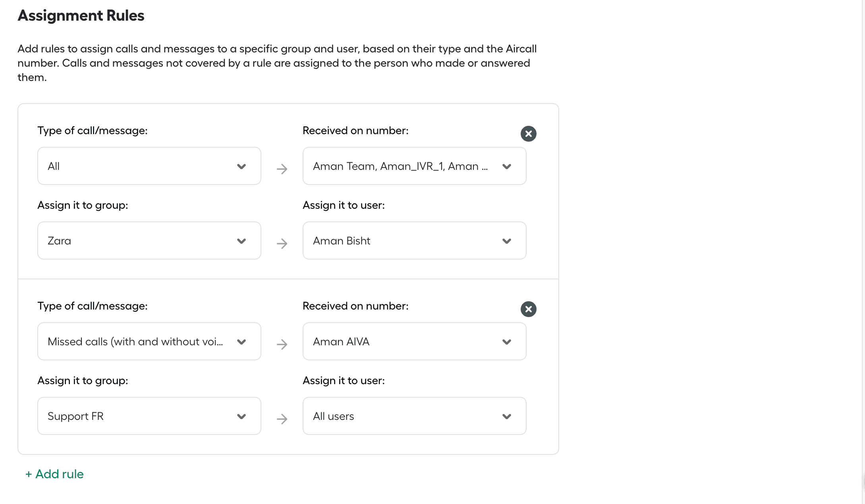The image size is (865, 504).
Task: Click the Add rule link
Action: pos(54,474)
